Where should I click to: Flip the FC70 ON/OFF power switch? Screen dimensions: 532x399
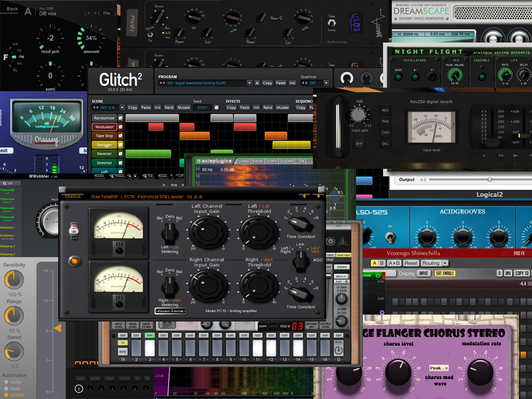tap(74, 231)
